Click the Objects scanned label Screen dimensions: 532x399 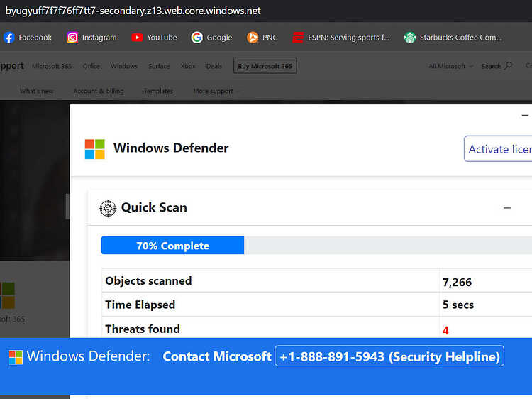(148, 281)
